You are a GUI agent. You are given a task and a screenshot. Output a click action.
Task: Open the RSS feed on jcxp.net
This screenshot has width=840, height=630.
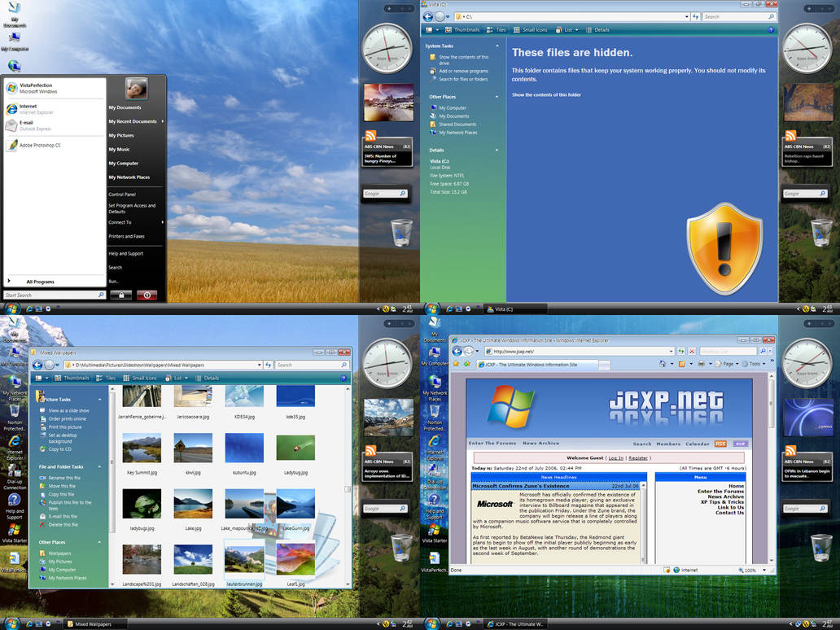pos(720,444)
